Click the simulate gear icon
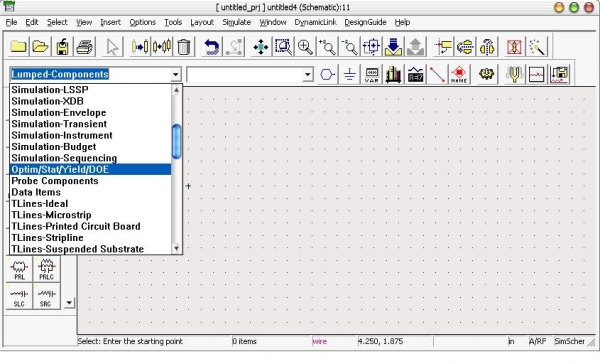Viewport: 600px width, 364px height. coord(486,74)
